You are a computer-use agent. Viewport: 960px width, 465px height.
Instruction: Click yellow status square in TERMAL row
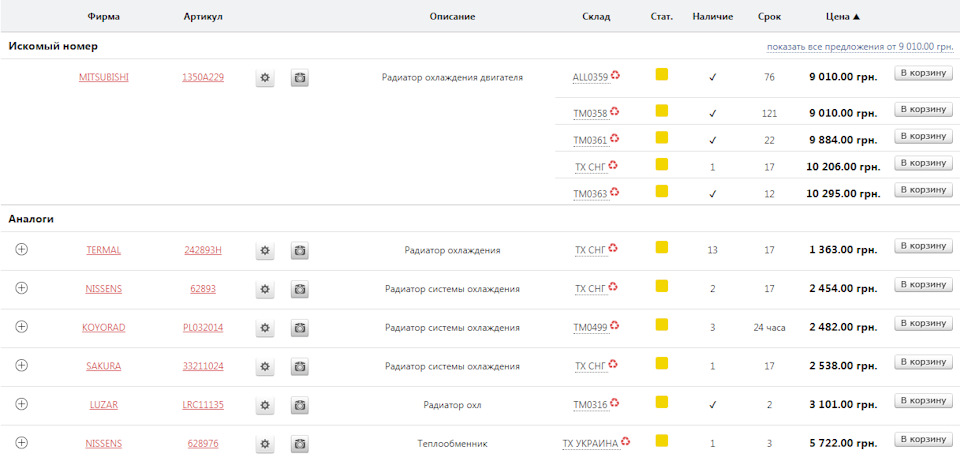[x=661, y=247]
